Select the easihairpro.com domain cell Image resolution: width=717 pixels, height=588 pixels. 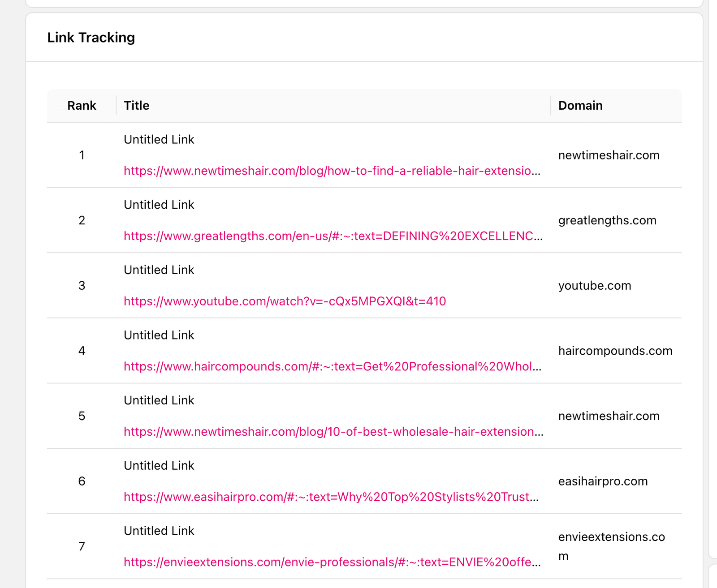coord(603,481)
